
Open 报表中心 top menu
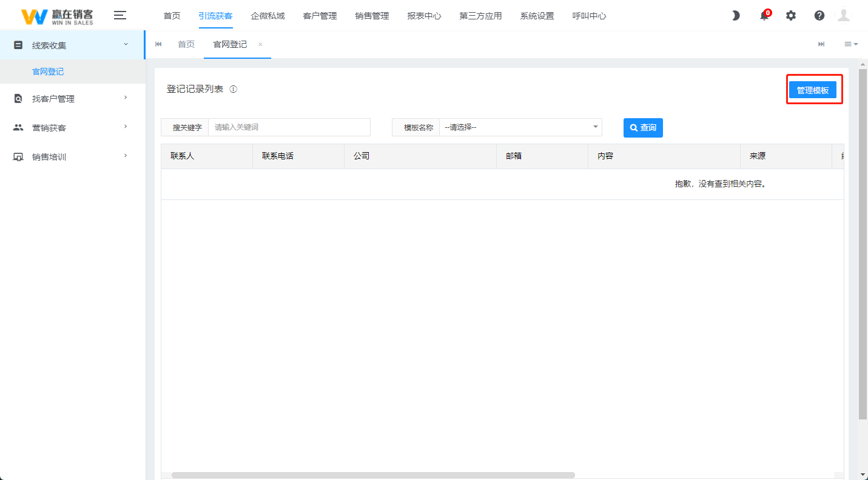424,16
